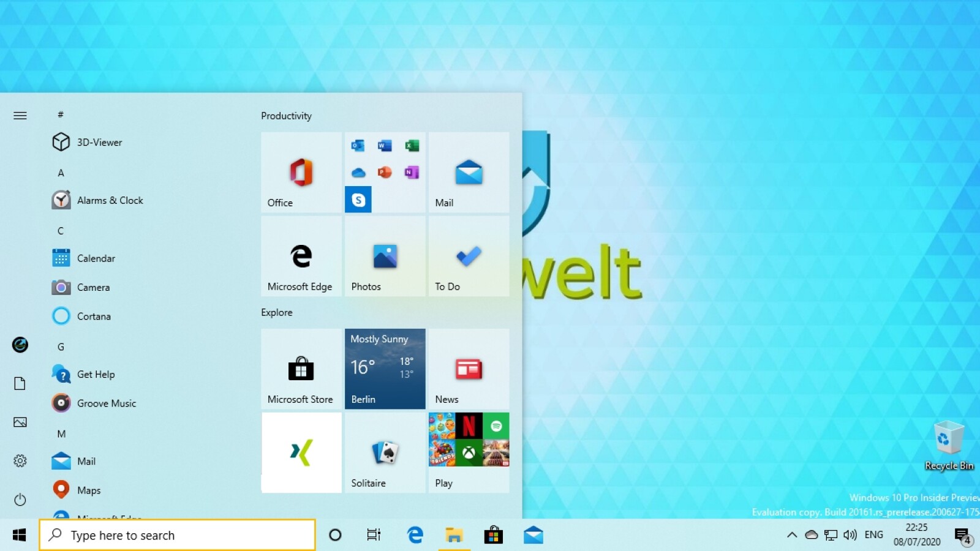Open the Photos tile
980x551 pixels.
click(x=385, y=256)
